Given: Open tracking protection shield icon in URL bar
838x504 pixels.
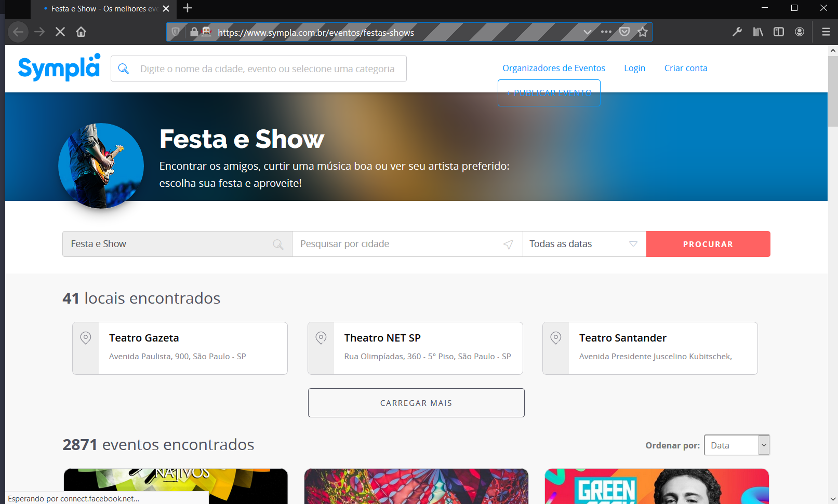Looking at the screenshot, I should [176, 32].
